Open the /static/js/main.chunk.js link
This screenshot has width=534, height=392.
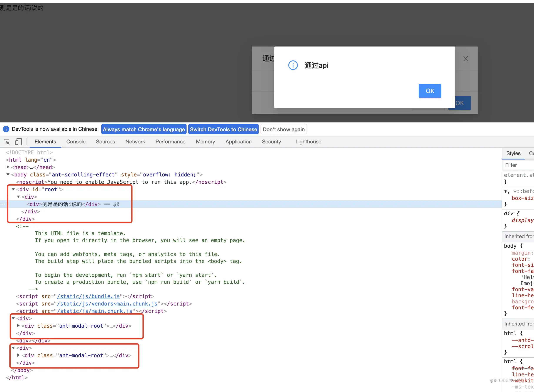click(x=95, y=311)
